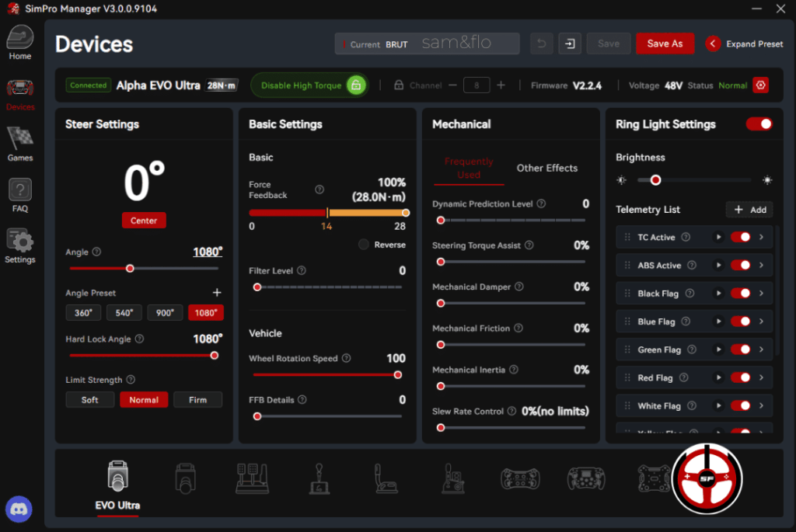Expand the ABS Active telemetry row
796x532 pixels.
(x=761, y=266)
